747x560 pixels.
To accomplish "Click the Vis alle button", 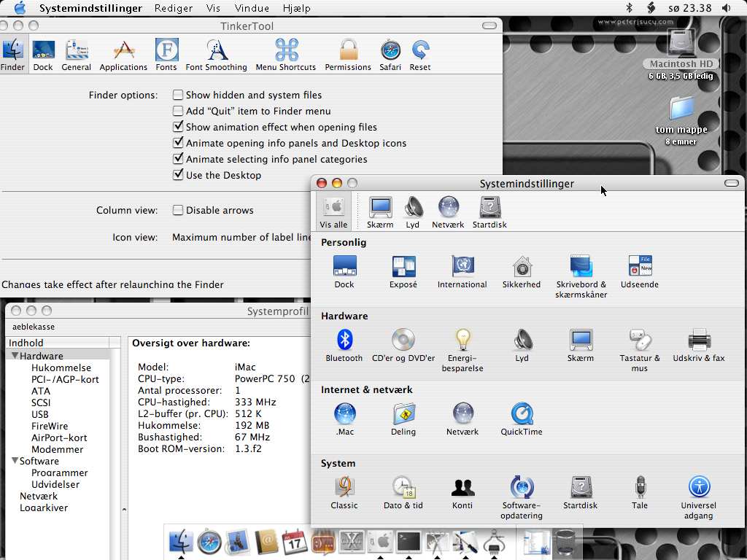I will [x=334, y=211].
